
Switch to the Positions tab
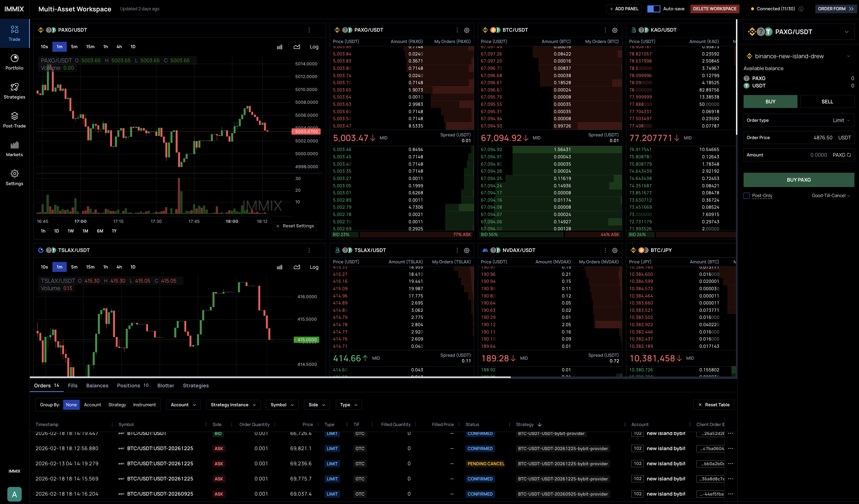(x=128, y=385)
